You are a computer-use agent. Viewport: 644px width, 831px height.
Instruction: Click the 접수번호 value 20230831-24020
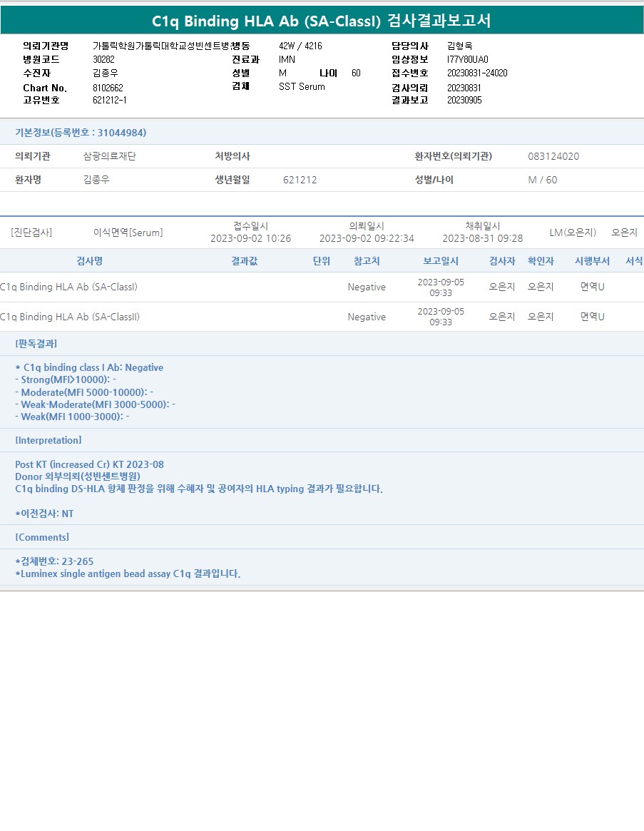pyautogui.click(x=477, y=73)
